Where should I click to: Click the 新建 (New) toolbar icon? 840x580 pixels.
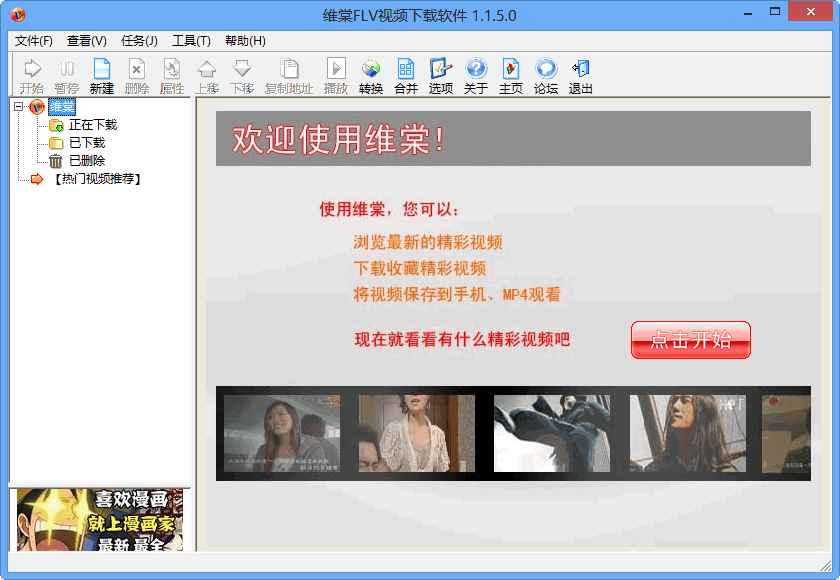pos(101,75)
